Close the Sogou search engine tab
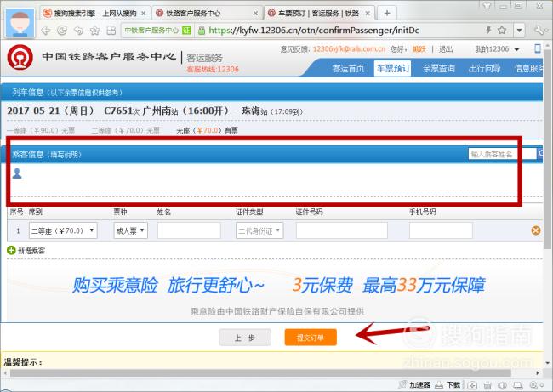The height and width of the screenshot is (392, 553). tap(144, 14)
